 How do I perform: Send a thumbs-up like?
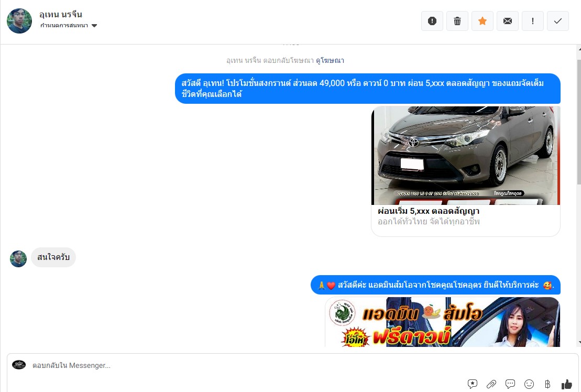click(567, 384)
